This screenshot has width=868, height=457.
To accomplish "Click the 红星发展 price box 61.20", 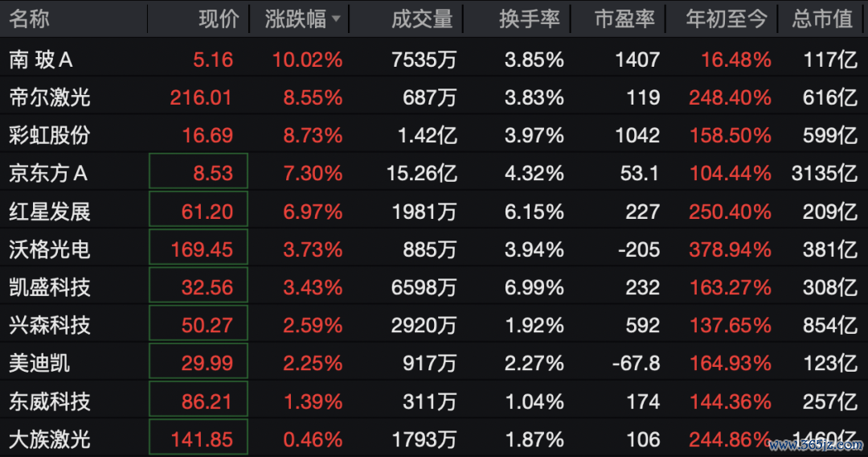I will point(199,209).
